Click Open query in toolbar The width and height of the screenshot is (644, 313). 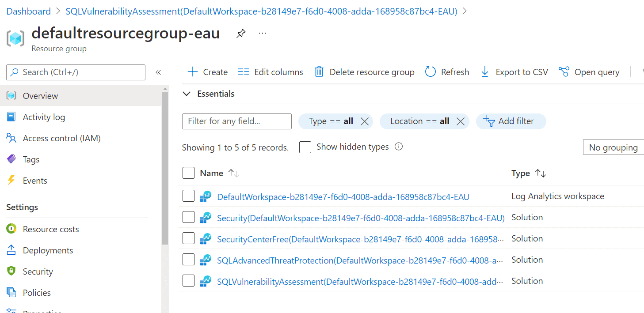[x=589, y=72]
